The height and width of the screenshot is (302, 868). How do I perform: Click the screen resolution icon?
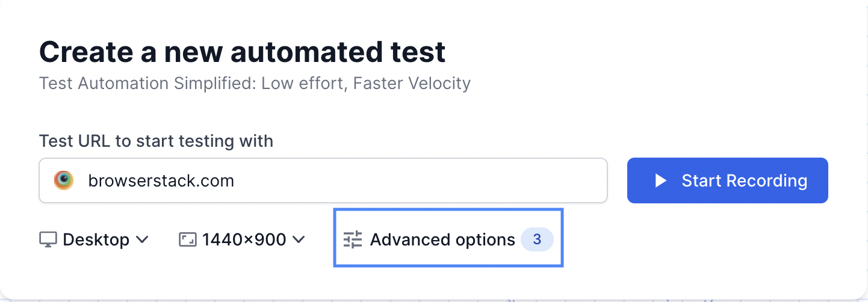188,239
